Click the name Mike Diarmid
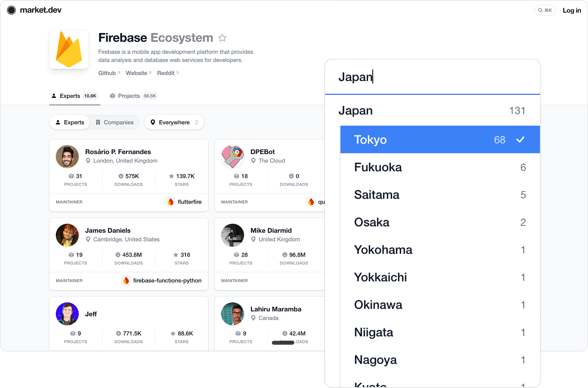The width and height of the screenshot is (588, 388). (271, 230)
